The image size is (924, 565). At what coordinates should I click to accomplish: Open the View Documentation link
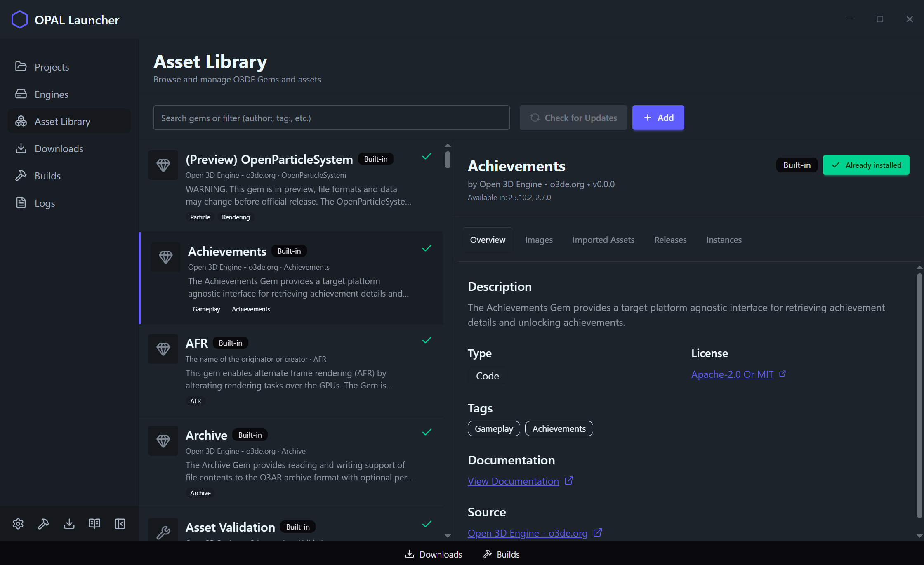tap(513, 481)
